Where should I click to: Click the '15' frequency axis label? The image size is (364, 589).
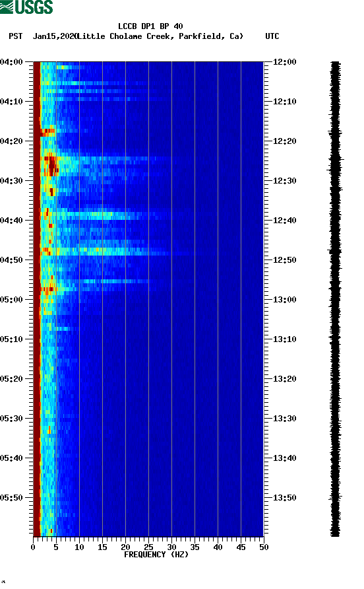coord(102,547)
